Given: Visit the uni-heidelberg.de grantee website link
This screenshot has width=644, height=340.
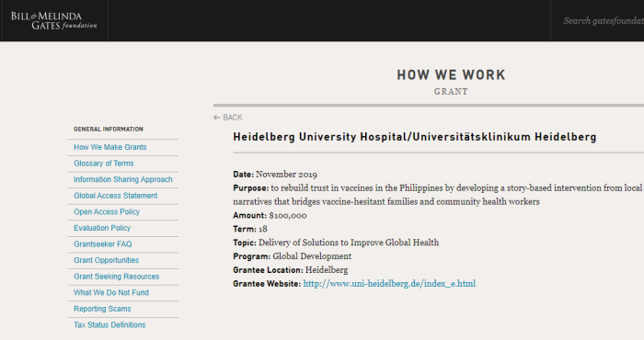Looking at the screenshot, I should click(x=389, y=283).
